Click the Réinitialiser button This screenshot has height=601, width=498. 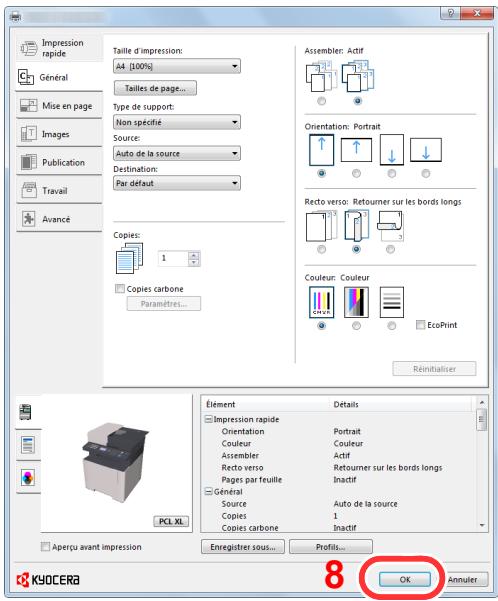[x=434, y=369]
